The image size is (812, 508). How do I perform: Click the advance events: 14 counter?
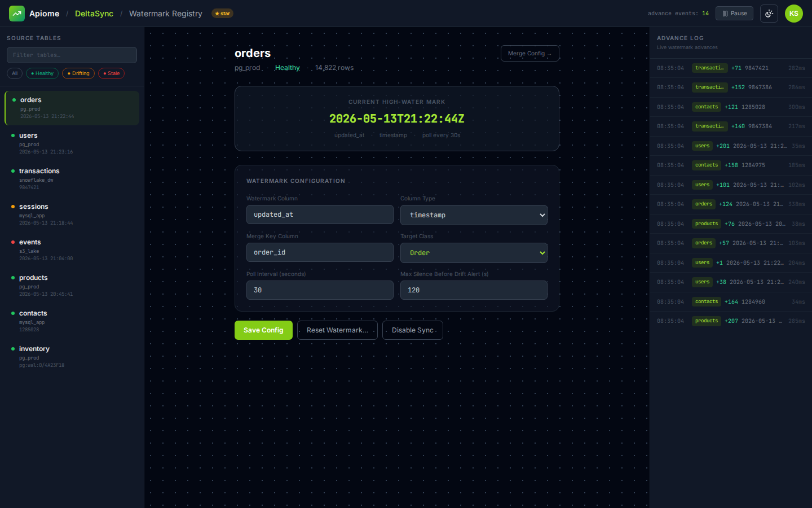[x=678, y=14]
